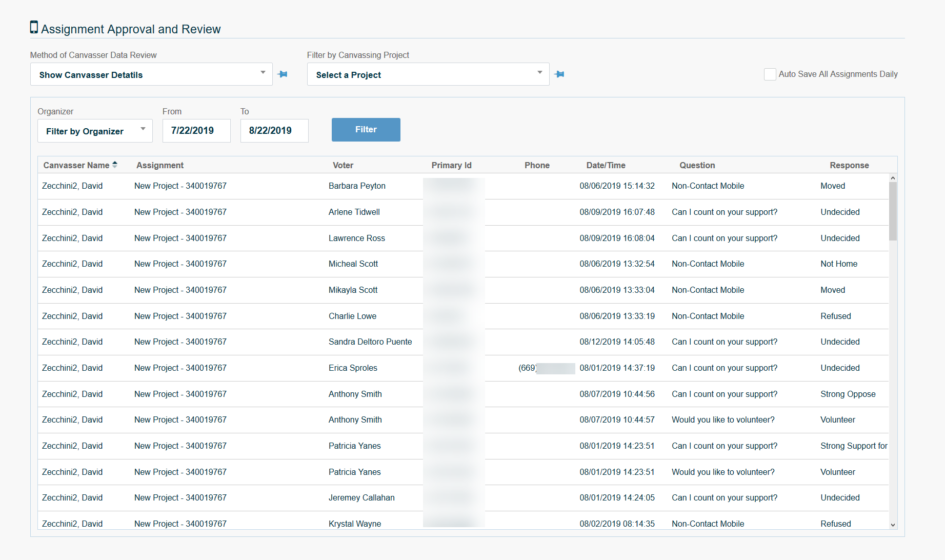Pin the Canvassing Project filter selection
This screenshot has width=945, height=560.
pyautogui.click(x=559, y=74)
